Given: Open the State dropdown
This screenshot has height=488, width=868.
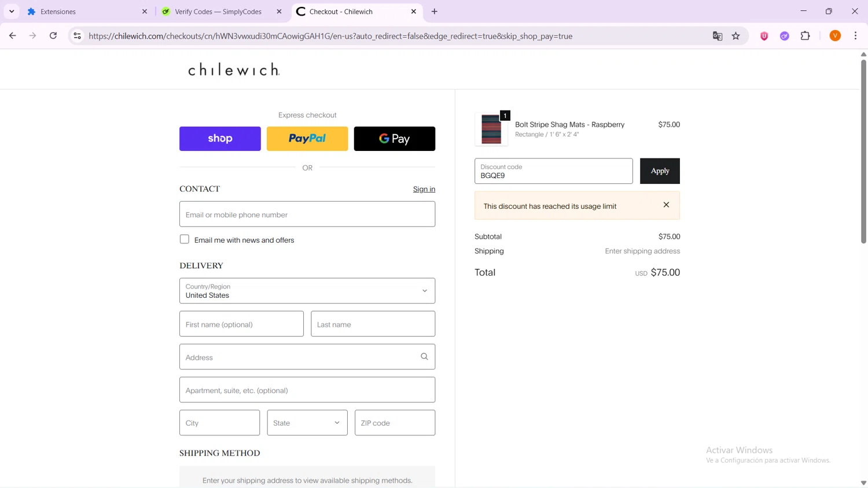Looking at the screenshot, I should (307, 423).
